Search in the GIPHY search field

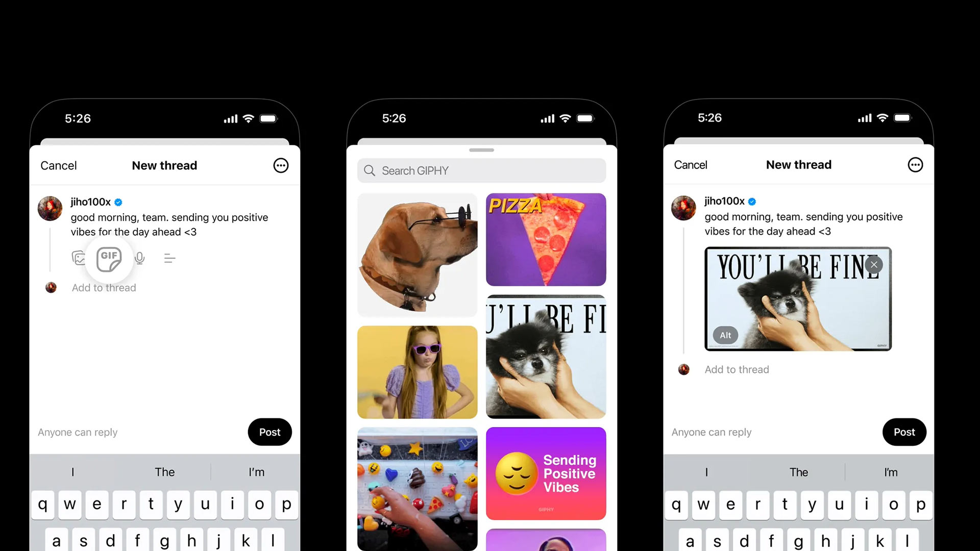[481, 171]
